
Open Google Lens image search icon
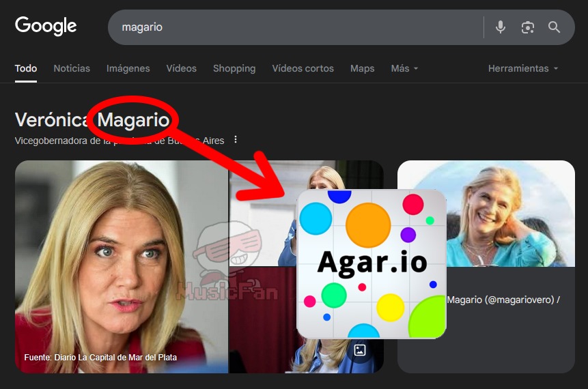(x=528, y=27)
